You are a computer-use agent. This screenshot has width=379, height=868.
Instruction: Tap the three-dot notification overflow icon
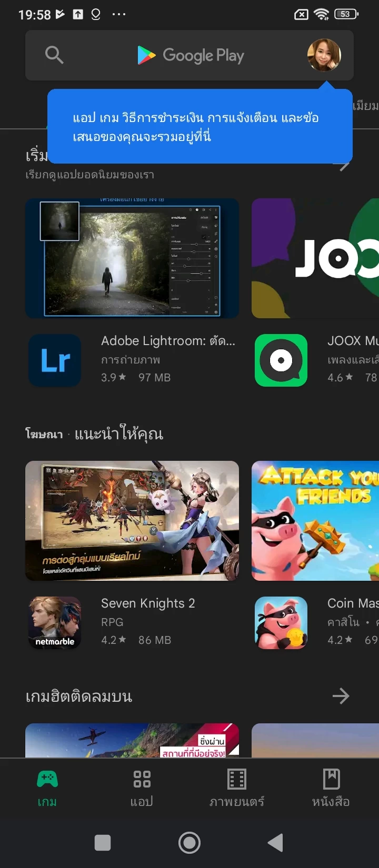point(119,14)
